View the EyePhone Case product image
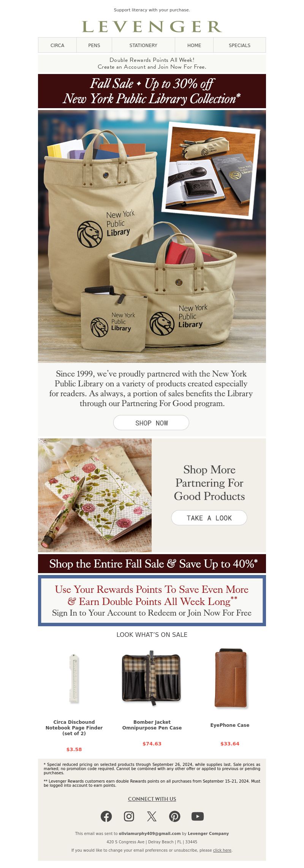 click(x=230, y=678)
